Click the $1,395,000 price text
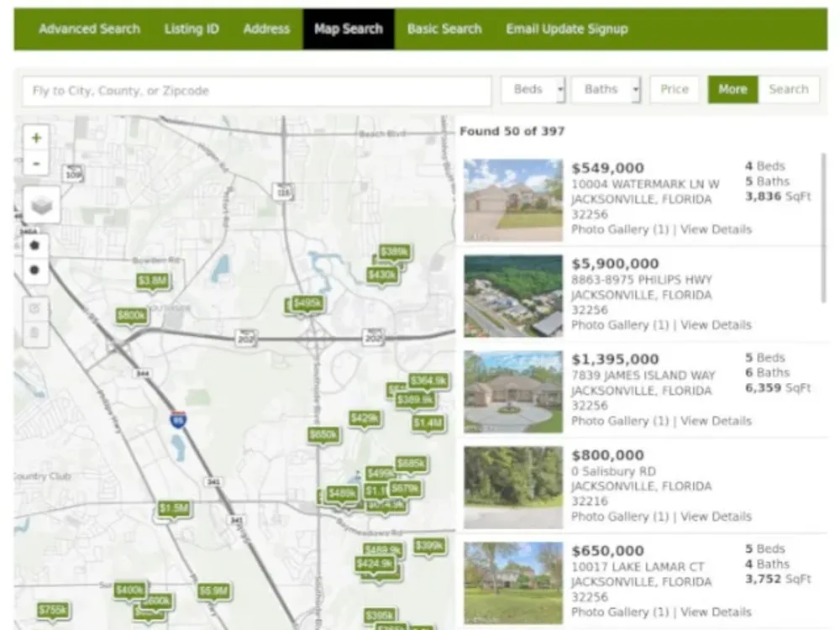 pos(615,360)
